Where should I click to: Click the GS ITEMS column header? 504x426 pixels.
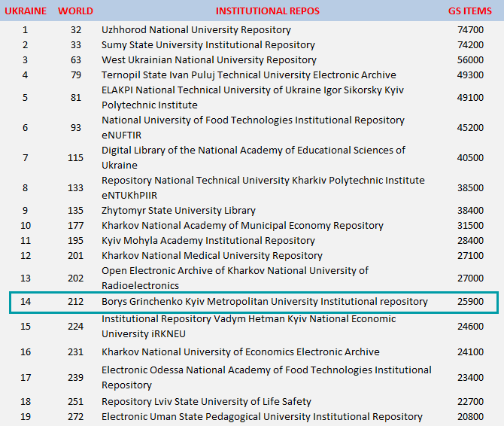click(x=470, y=11)
